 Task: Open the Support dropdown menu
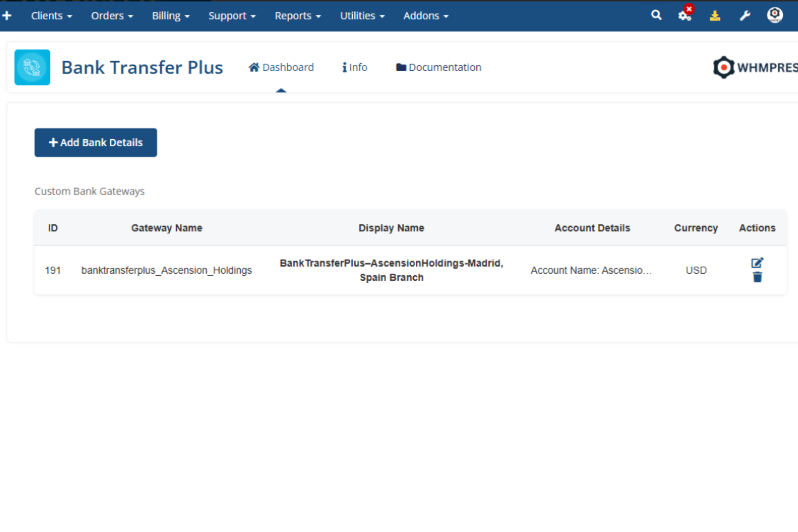(232, 16)
